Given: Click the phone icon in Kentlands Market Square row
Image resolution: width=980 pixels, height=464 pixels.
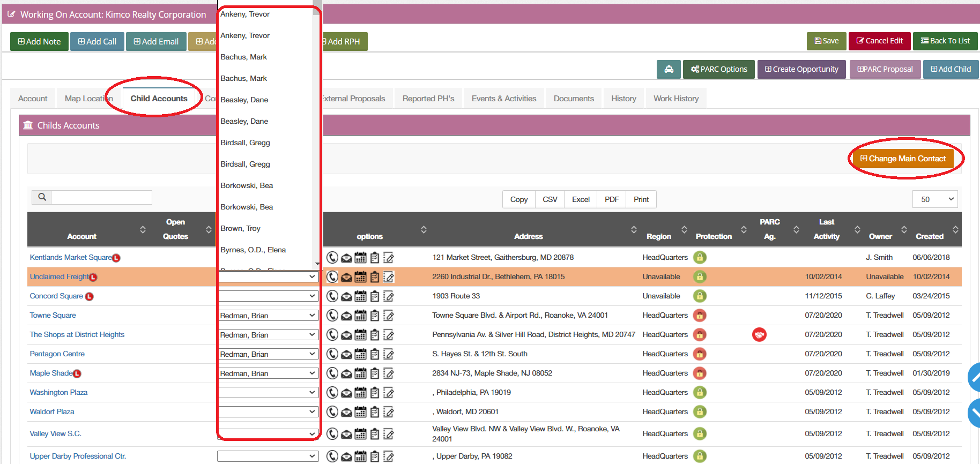Looking at the screenshot, I should [x=332, y=258].
